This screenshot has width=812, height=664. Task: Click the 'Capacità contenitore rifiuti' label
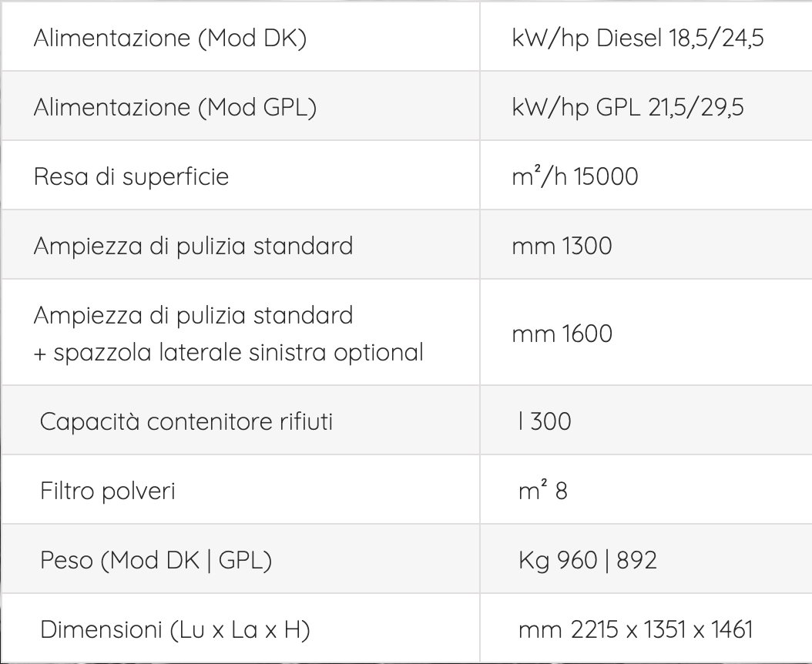coord(186,421)
